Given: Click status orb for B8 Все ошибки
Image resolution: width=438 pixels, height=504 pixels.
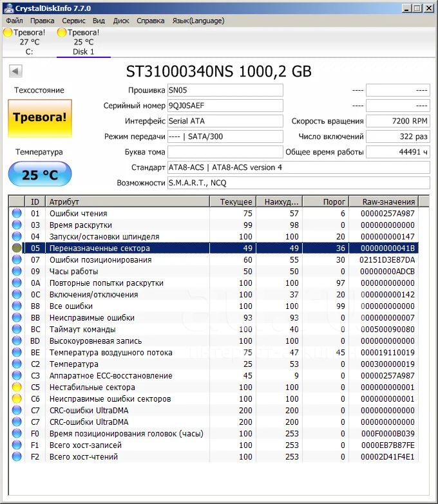Looking at the screenshot, I should pos(17,306).
